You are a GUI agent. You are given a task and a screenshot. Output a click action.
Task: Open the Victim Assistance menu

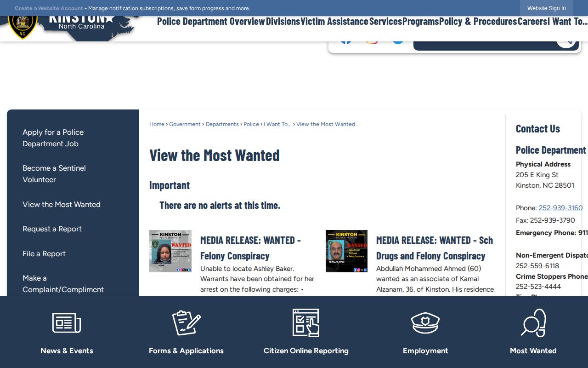334,21
